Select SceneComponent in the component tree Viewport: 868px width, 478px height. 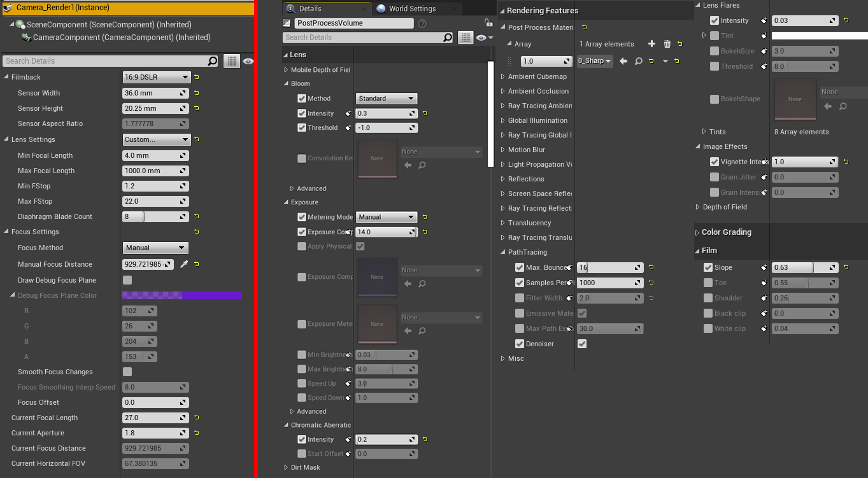109,25
